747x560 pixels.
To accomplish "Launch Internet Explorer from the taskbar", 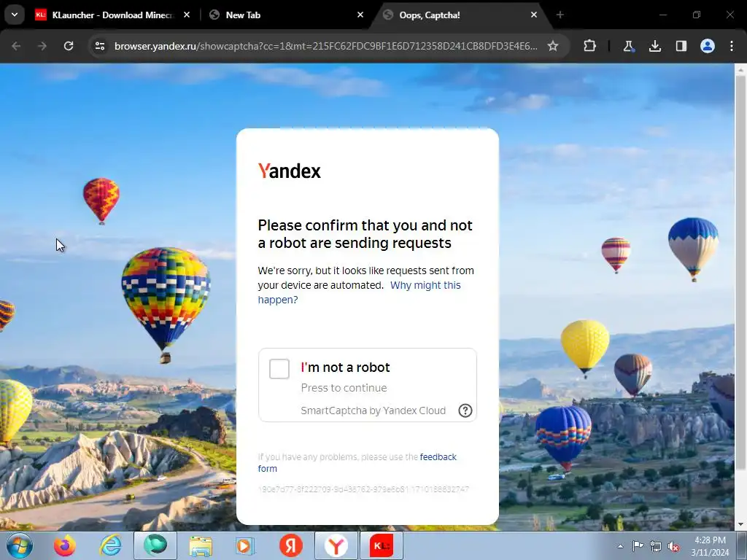I will click(111, 545).
